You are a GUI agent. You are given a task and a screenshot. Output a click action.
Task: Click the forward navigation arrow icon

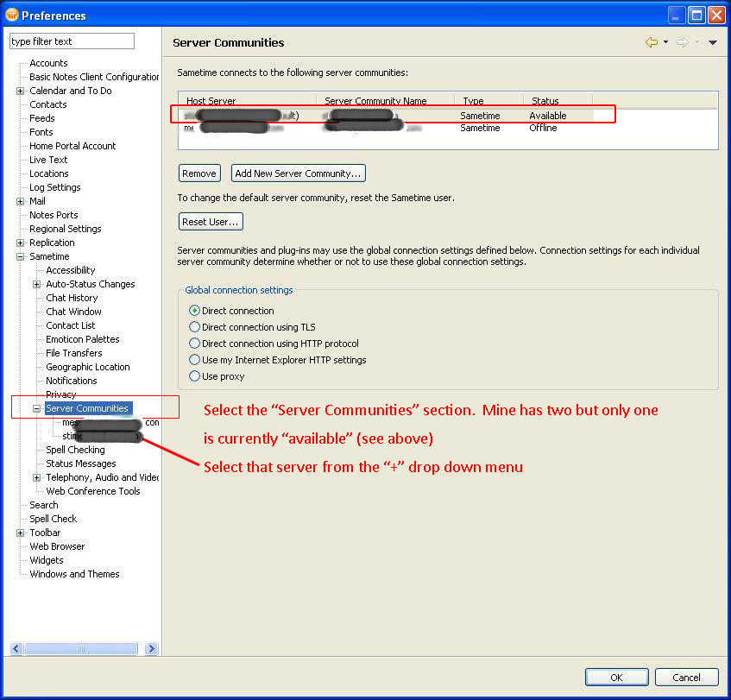(683, 42)
